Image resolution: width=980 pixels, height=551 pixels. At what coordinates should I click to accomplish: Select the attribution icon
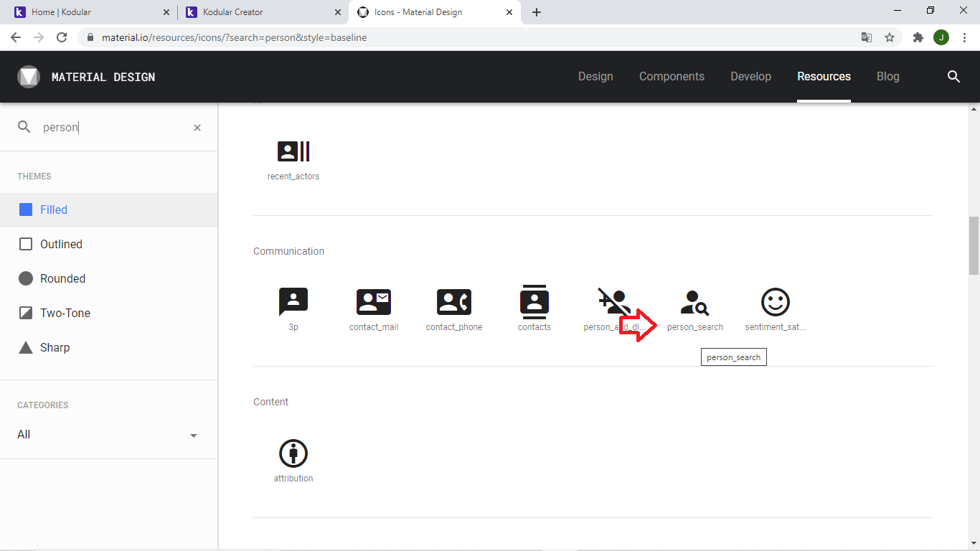pyautogui.click(x=293, y=453)
